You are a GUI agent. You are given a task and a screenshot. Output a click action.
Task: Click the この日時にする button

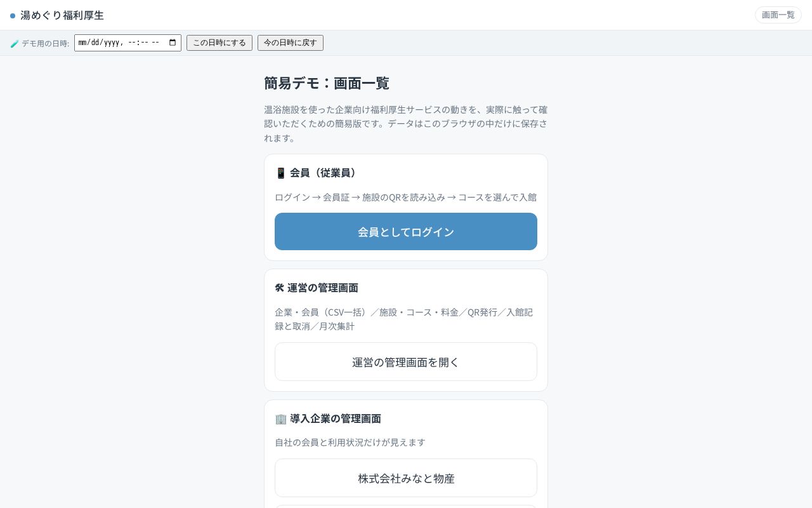coord(219,43)
